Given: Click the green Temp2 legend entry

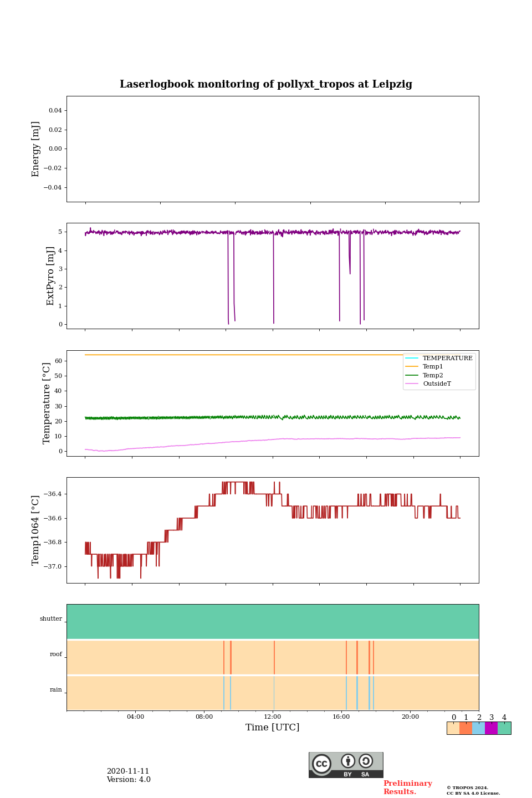Looking at the screenshot, I should 432,375.
